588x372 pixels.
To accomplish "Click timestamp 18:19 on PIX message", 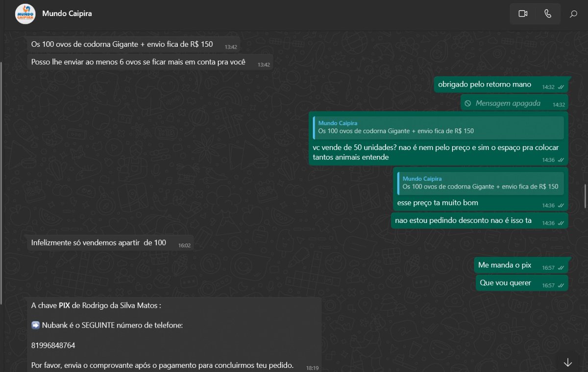I will tap(312, 368).
